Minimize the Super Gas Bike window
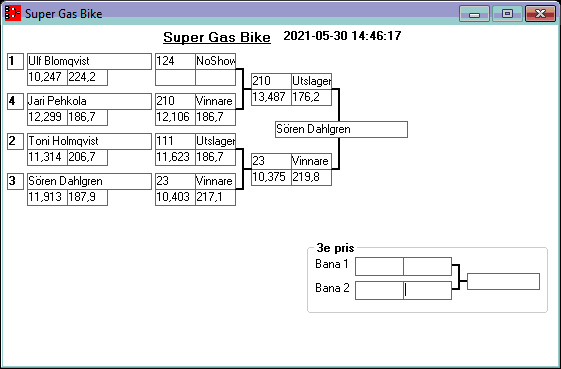The image size is (561, 369). (474, 14)
